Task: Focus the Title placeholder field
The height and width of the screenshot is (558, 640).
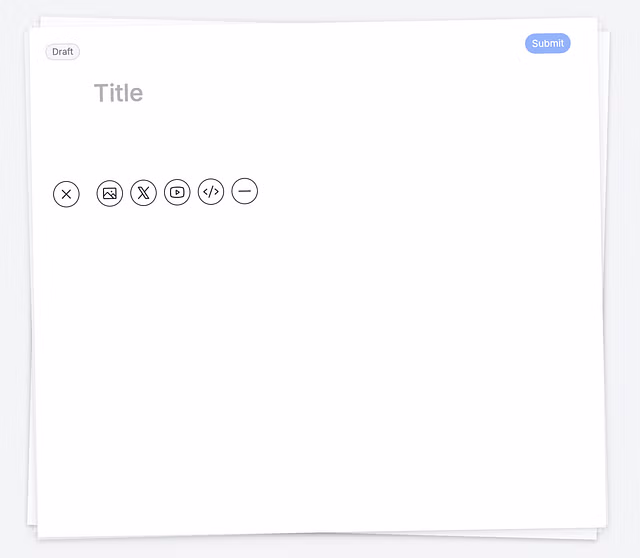Action: pyautogui.click(x=118, y=93)
